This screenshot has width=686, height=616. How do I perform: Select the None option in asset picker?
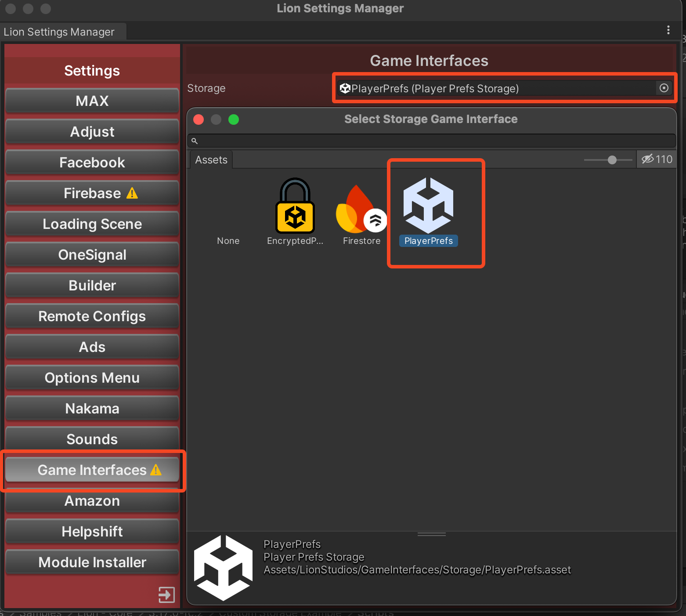[228, 241]
